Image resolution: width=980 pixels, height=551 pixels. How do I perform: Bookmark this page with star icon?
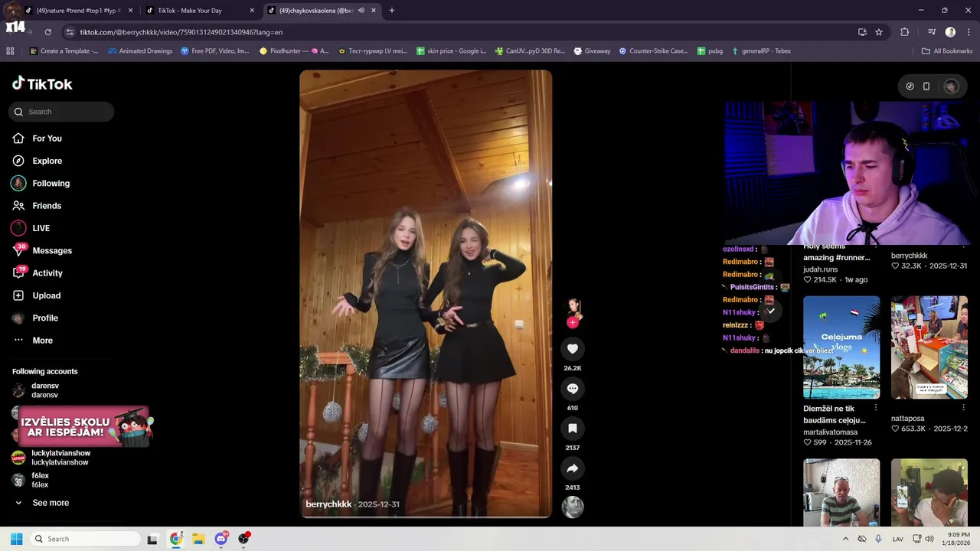pyautogui.click(x=879, y=32)
